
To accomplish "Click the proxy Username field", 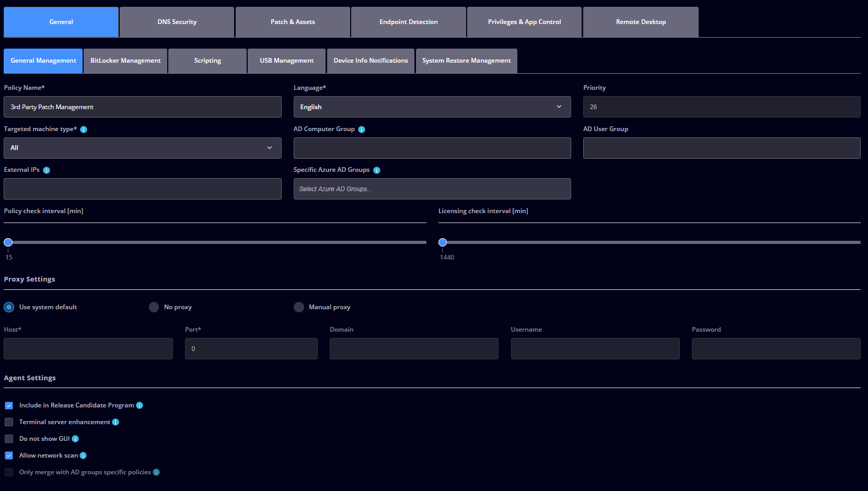I will coord(595,348).
